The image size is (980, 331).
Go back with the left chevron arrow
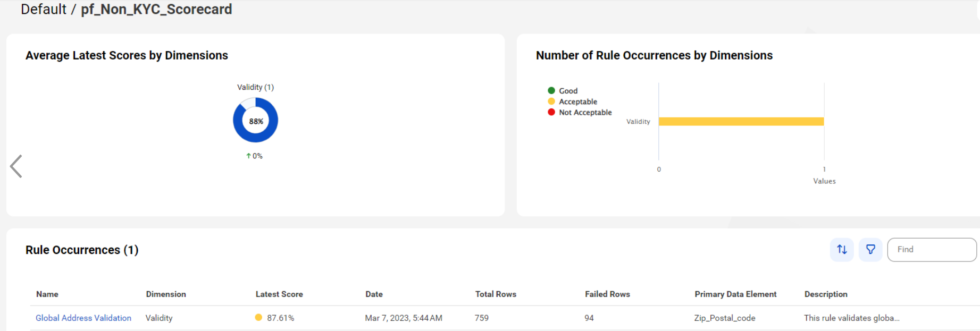16,166
